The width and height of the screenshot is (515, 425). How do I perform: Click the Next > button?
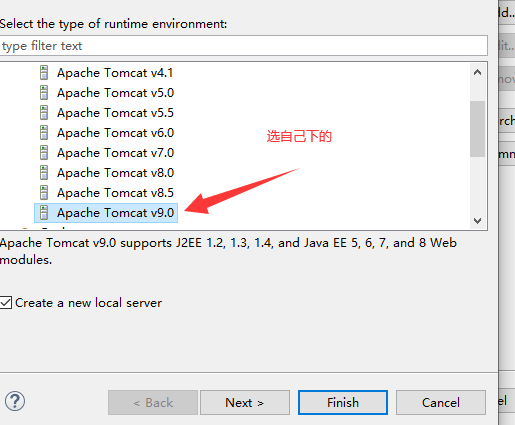tap(245, 403)
